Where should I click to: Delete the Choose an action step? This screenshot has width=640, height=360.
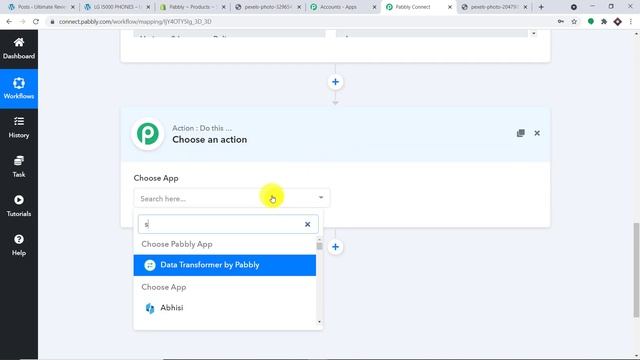click(537, 133)
